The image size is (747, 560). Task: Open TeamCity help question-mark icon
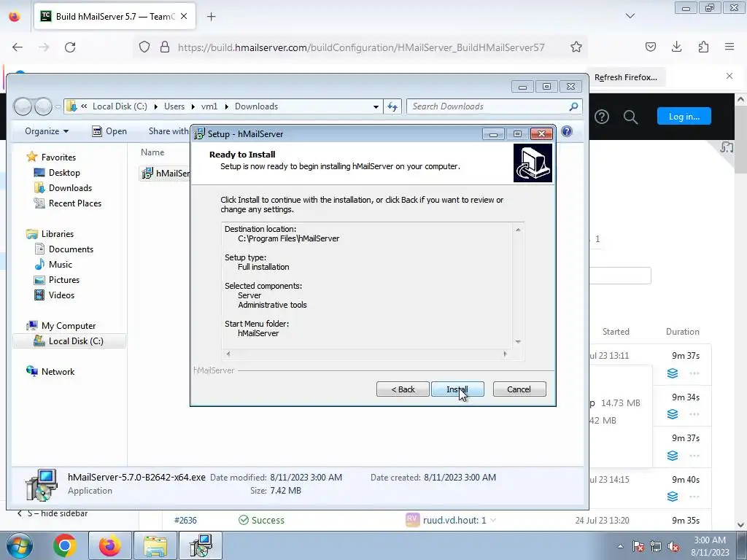(602, 117)
